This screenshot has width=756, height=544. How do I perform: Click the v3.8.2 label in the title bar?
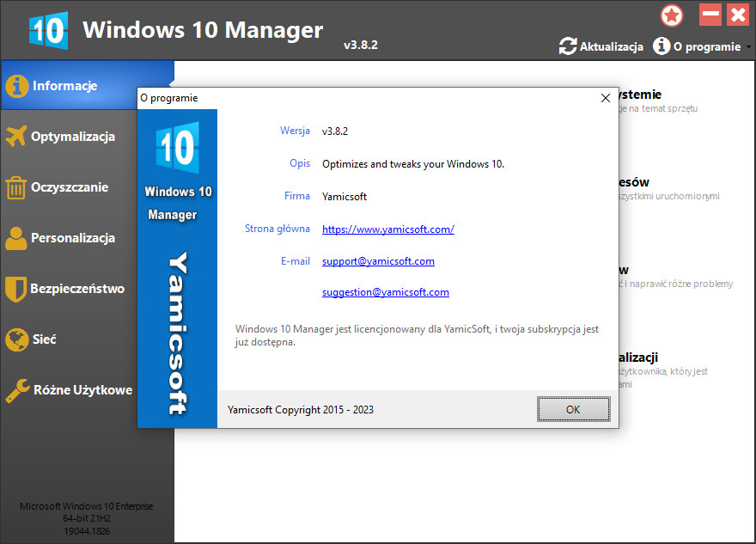pos(361,45)
